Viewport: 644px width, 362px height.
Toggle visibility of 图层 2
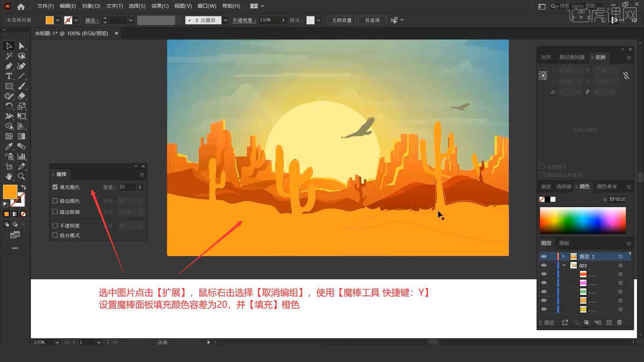click(544, 256)
